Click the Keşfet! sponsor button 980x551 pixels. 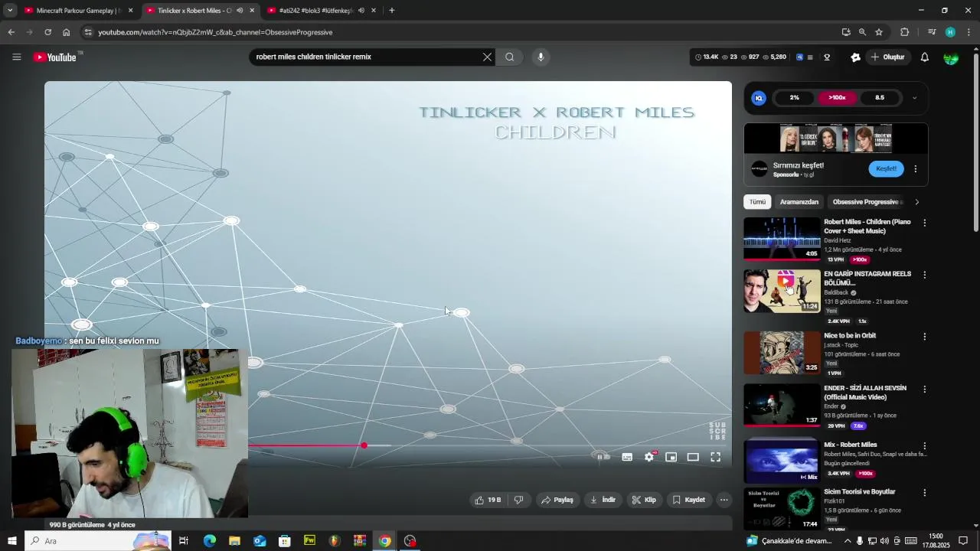point(886,169)
